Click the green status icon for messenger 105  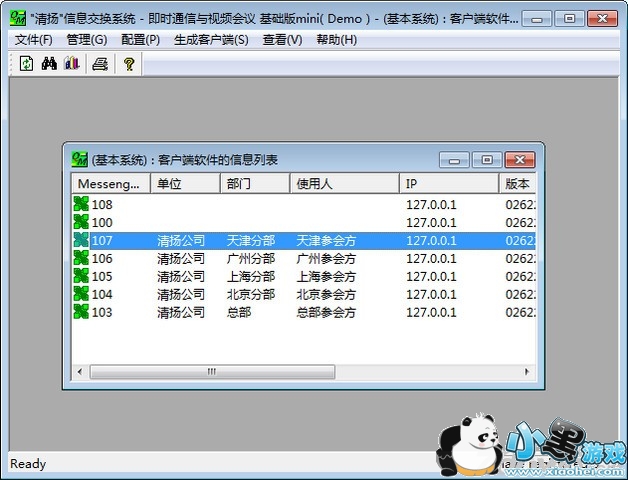click(x=81, y=276)
